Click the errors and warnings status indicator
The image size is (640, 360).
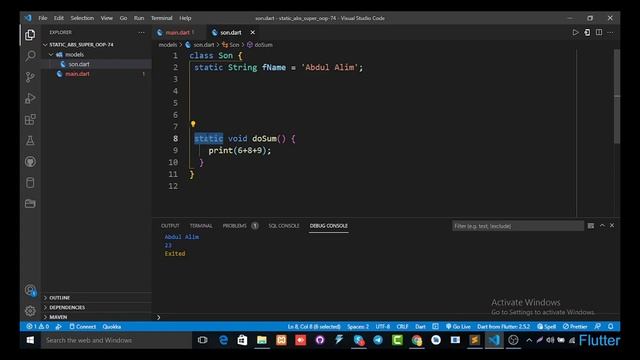(38, 327)
